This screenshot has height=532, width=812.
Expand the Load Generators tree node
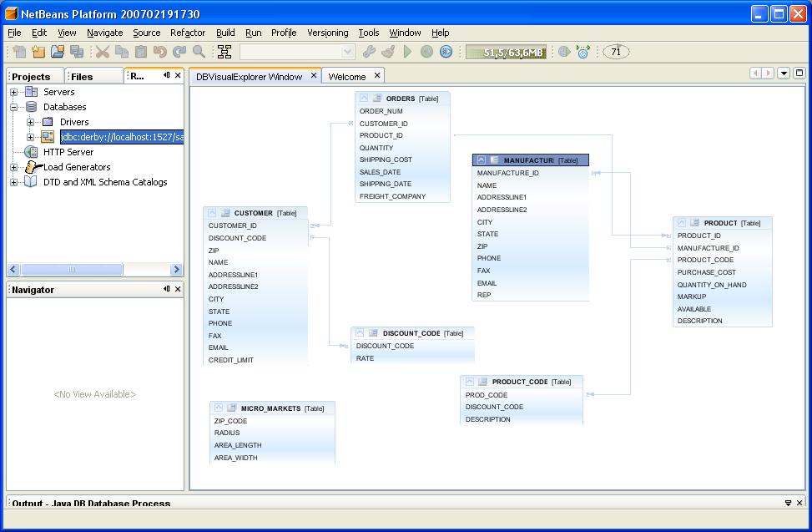click(x=14, y=167)
